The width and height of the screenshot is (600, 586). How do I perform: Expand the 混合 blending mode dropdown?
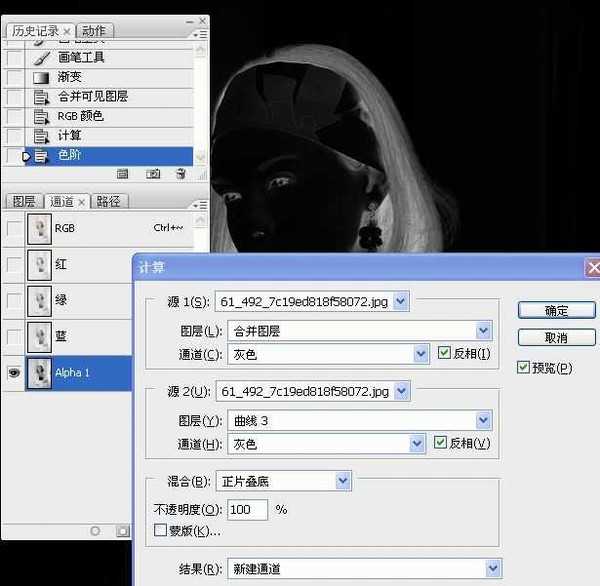pos(343,481)
